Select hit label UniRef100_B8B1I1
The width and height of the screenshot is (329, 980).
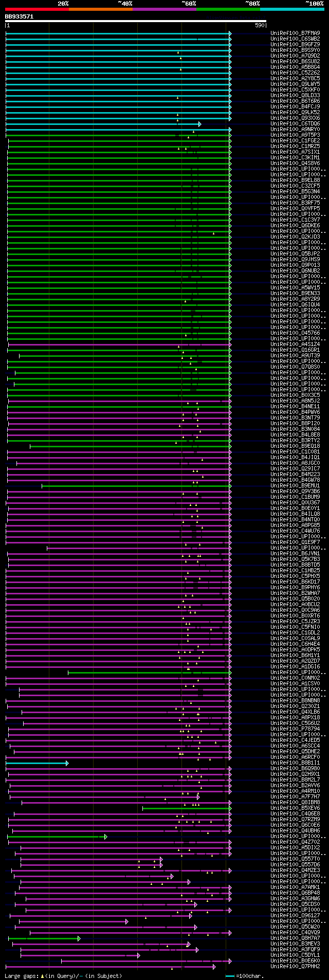click(295, 763)
